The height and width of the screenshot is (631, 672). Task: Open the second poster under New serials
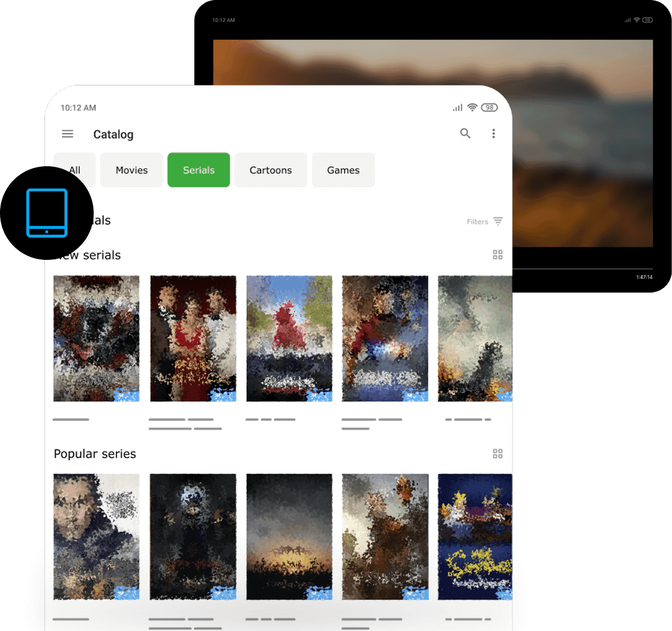point(193,339)
